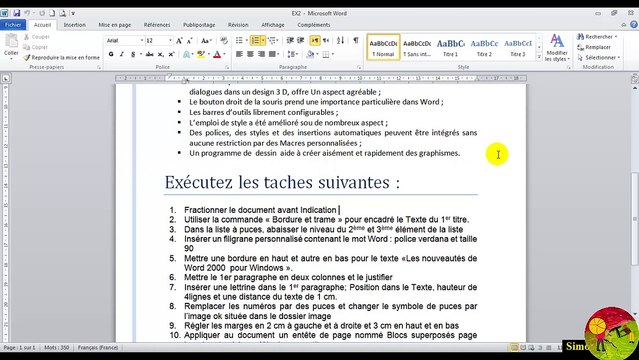Copy selection with Copier

point(36,47)
